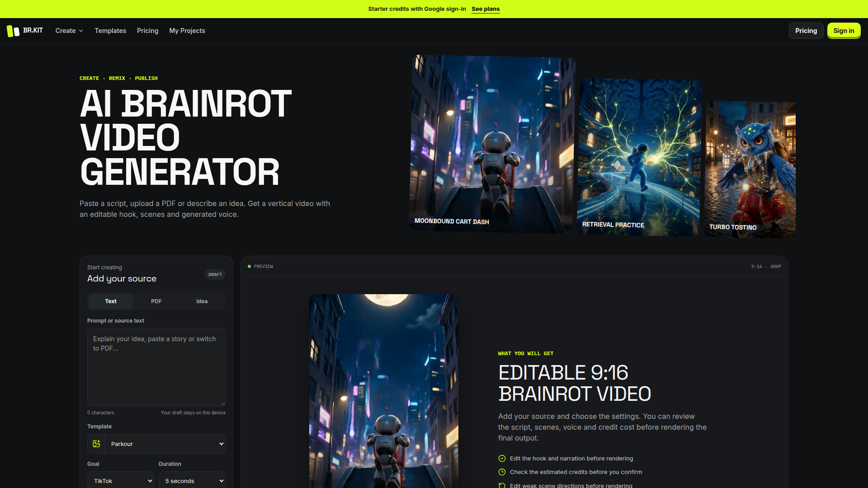This screenshot has width=868, height=488.
Task: Open the Retrieval Practice thumbnail
Action: (x=639, y=157)
